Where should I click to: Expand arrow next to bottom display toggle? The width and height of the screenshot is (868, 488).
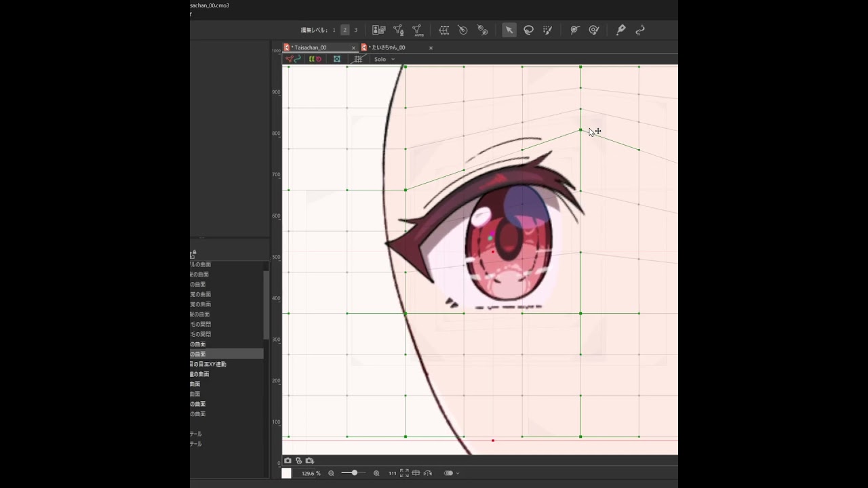[x=458, y=473]
